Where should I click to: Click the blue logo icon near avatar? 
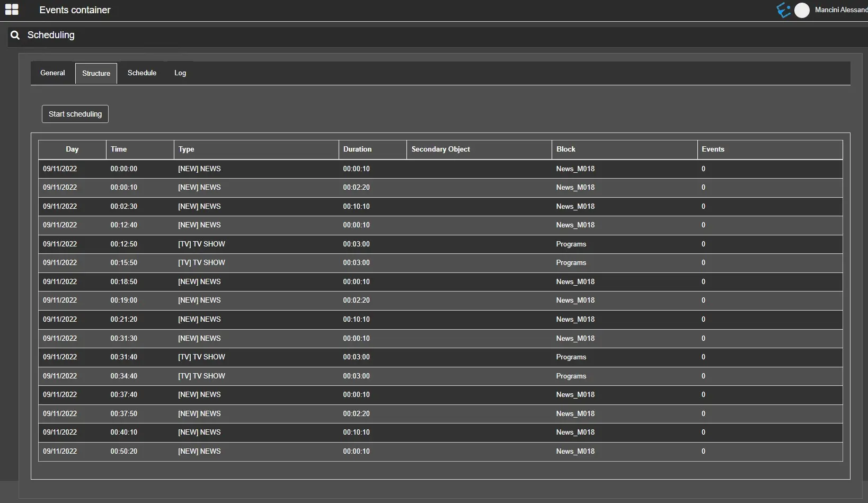[x=783, y=10]
